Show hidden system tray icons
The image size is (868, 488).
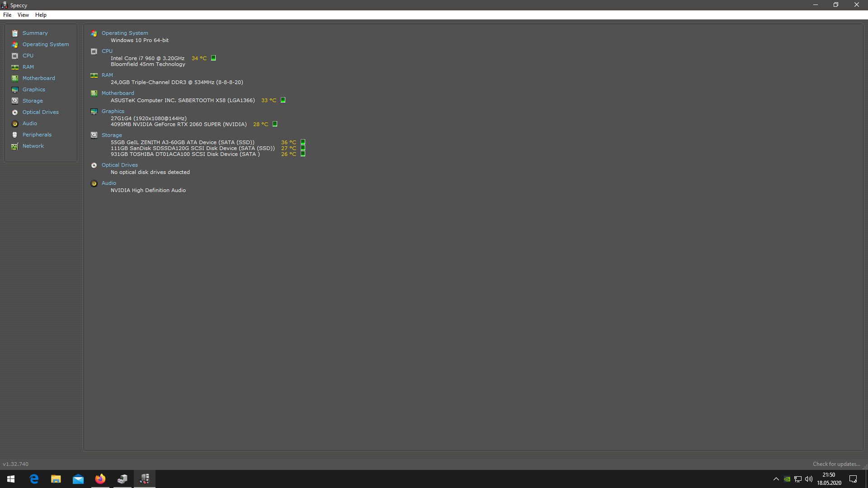pyautogui.click(x=776, y=479)
